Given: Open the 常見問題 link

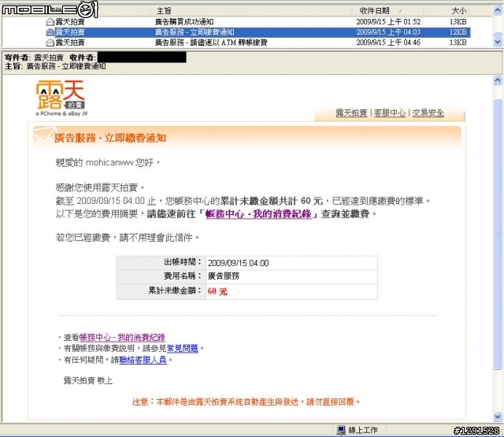Looking at the screenshot, I should click(x=182, y=348).
